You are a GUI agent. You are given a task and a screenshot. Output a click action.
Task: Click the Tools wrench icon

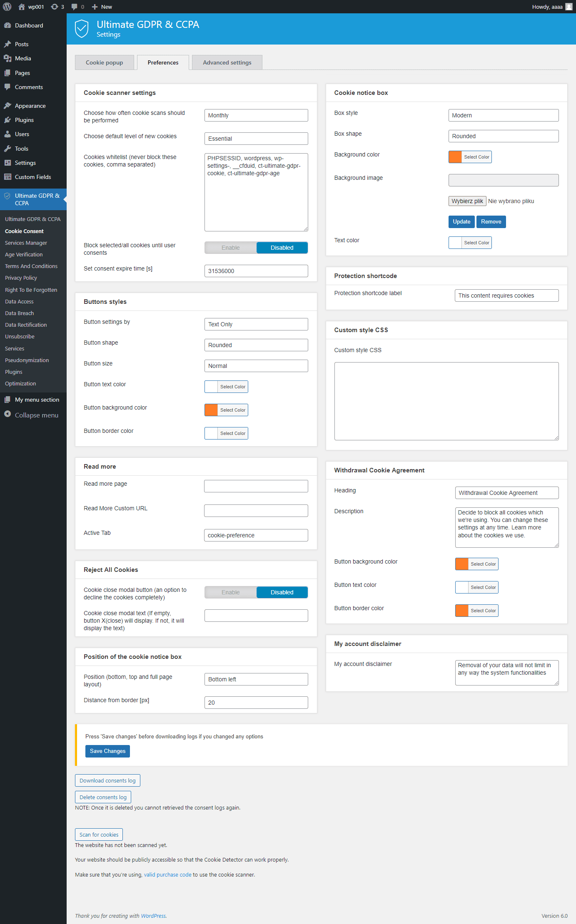point(7,149)
